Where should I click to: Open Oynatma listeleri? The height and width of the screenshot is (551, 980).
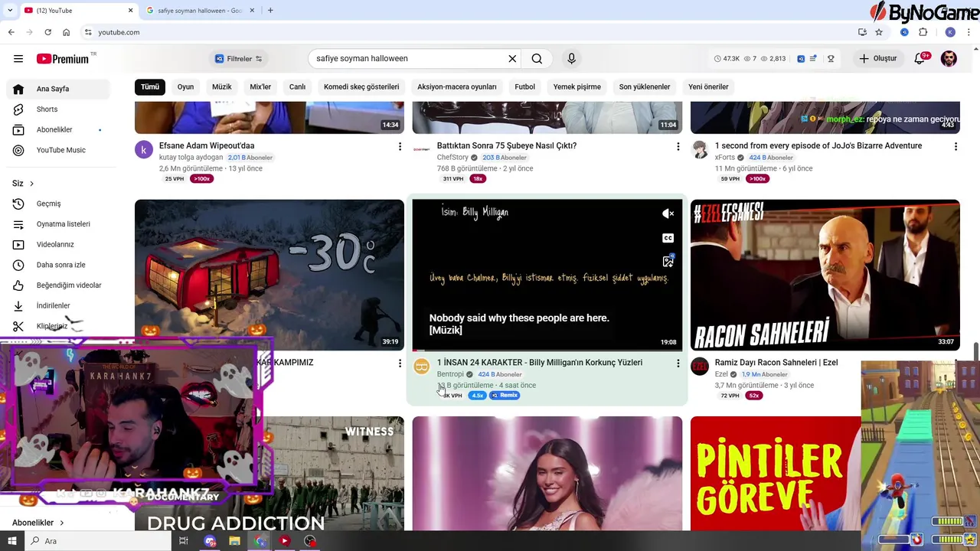(x=58, y=224)
